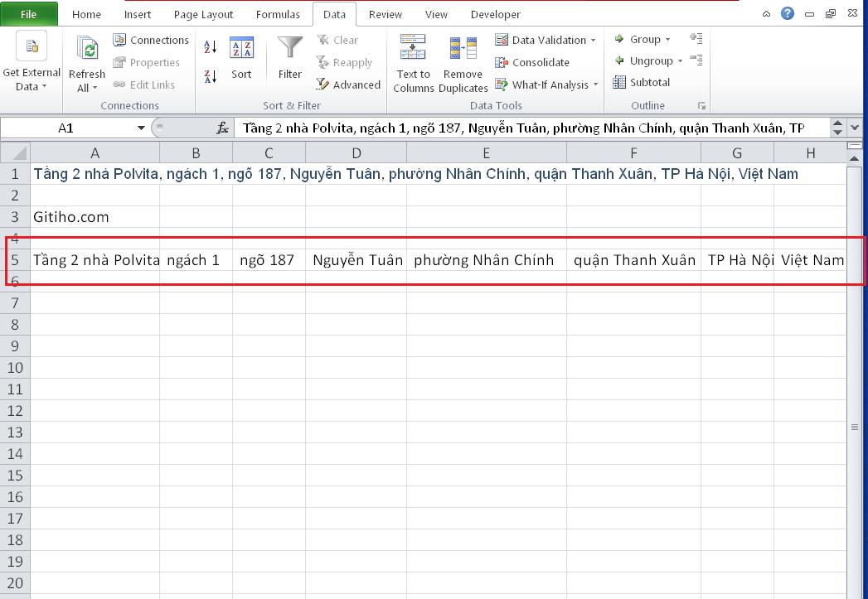The width and height of the screenshot is (868, 599).
Task: Switch to Page Layout tab
Action: pyautogui.click(x=203, y=14)
